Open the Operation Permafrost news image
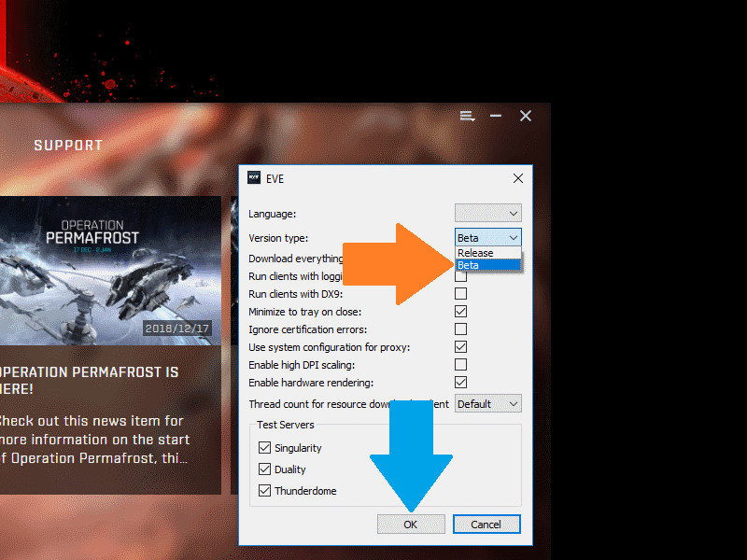The image size is (747, 560). [110, 271]
